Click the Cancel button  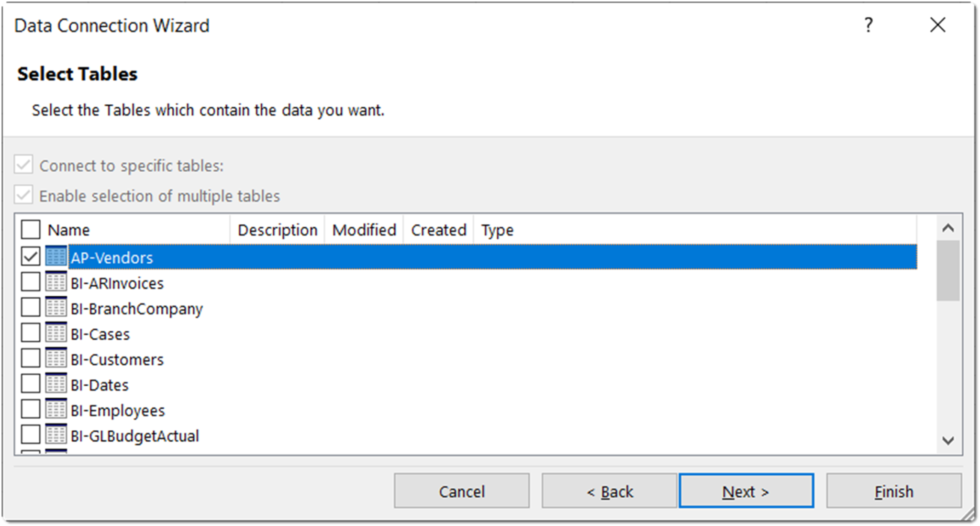pos(462,491)
